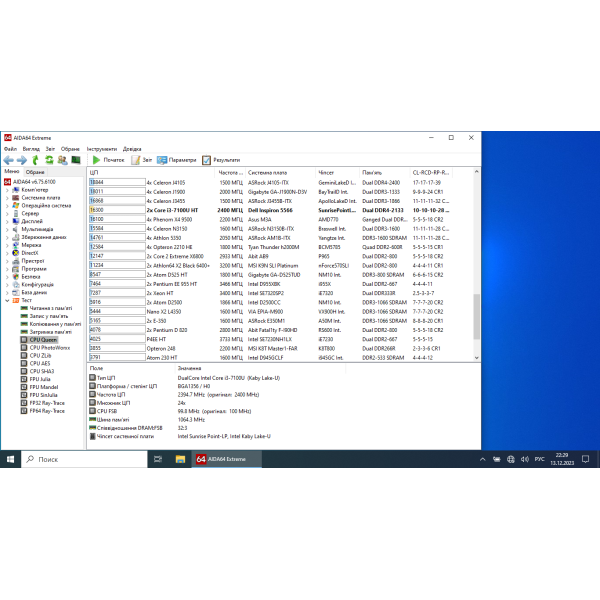
Task: Select the 2x Core i3-7100U HT row
Action: 270,210
